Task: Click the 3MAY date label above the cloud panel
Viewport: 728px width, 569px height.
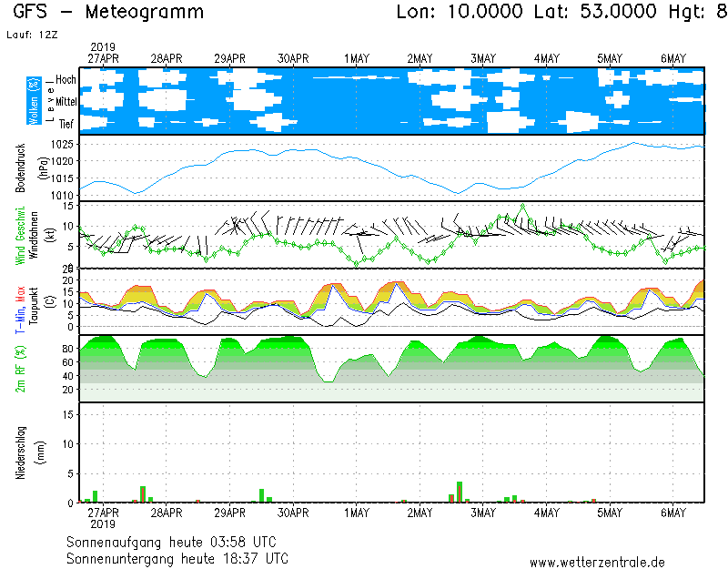Action: point(483,58)
